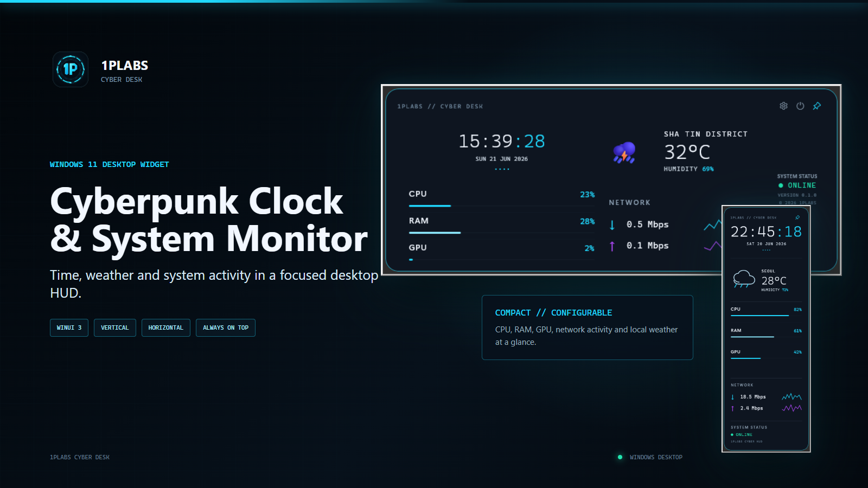Click the 'Cyberpunk Clock & System Monitor' headline
The height and width of the screenshot is (488, 868).
(x=209, y=220)
